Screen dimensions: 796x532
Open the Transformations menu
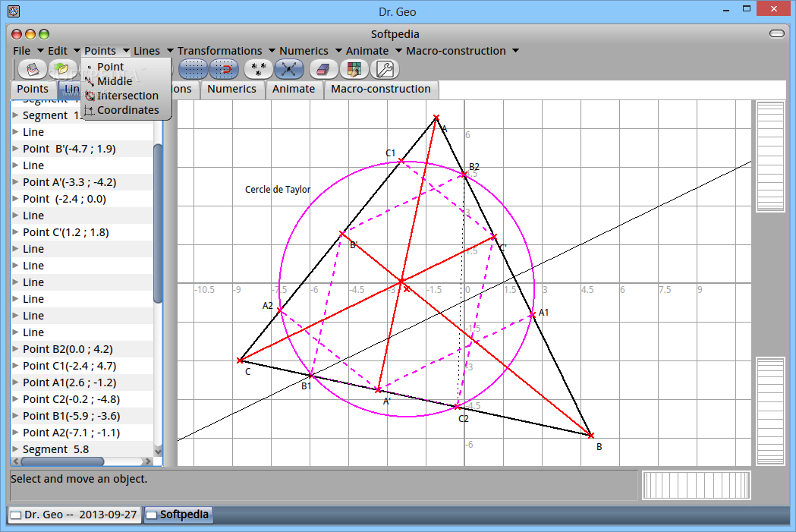coord(226,51)
